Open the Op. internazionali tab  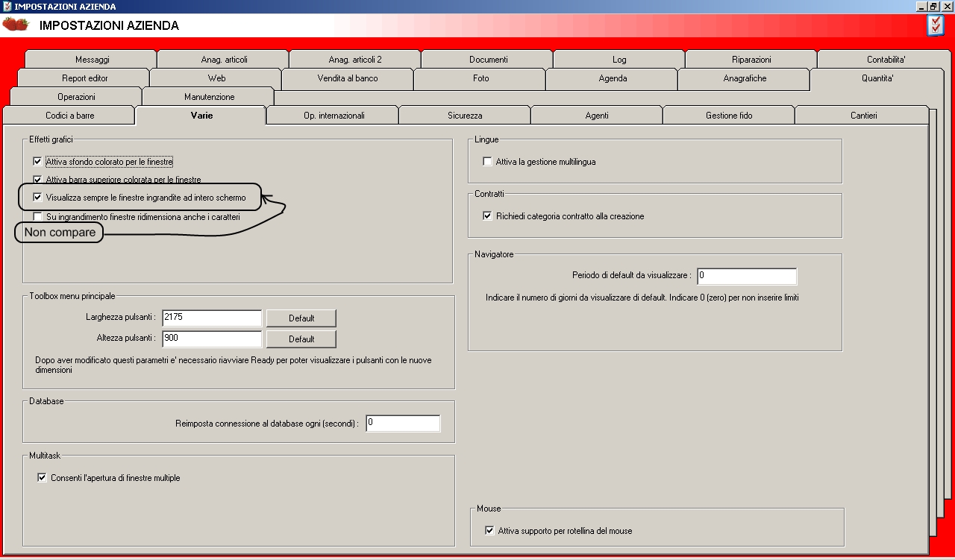point(333,116)
